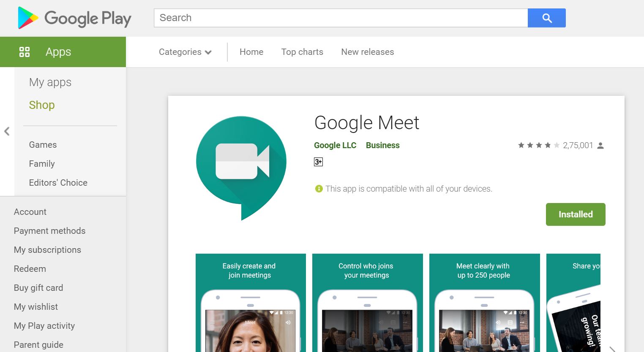The image size is (644, 352).
Task: Open the partially visible 'Share' screenshot
Action: [x=573, y=303]
